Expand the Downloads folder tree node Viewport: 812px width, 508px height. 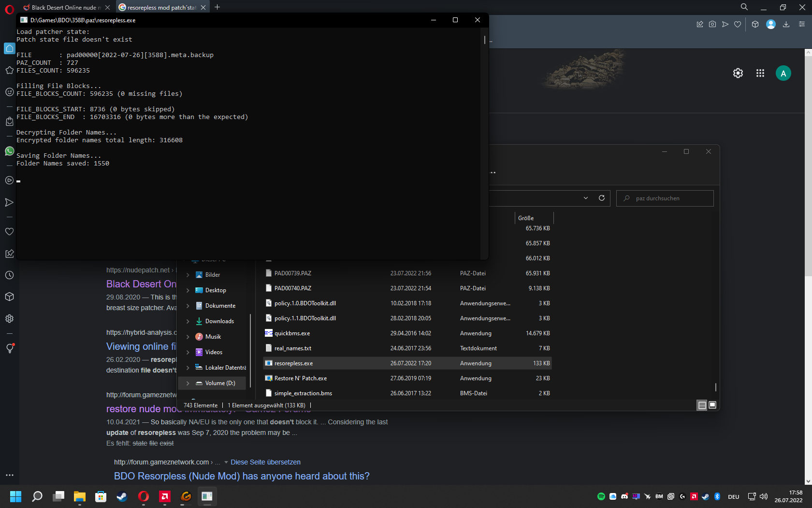pyautogui.click(x=188, y=321)
